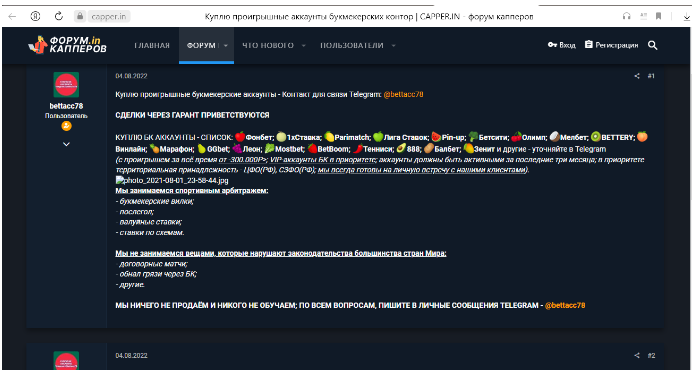Screen dimensions: 694x370
Task: Click the text BetBoom in bookmaker list
Action: click(x=334, y=149)
